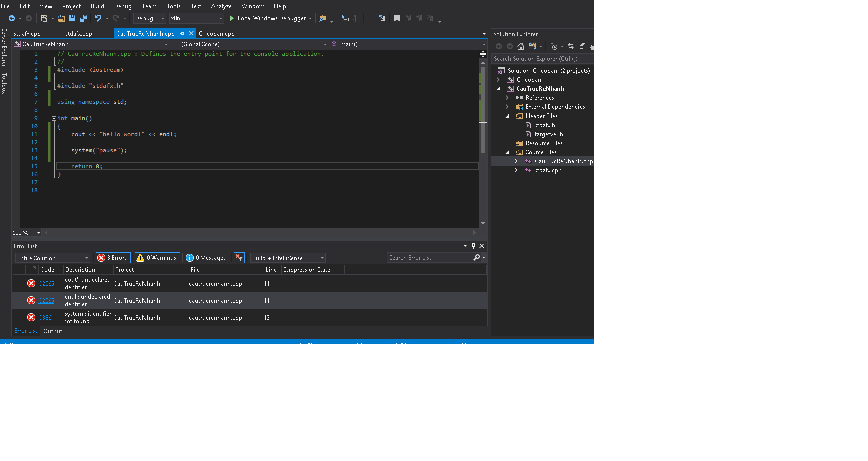Click the Save All files icon
The height and width of the screenshot is (461, 868).
click(83, 18)
